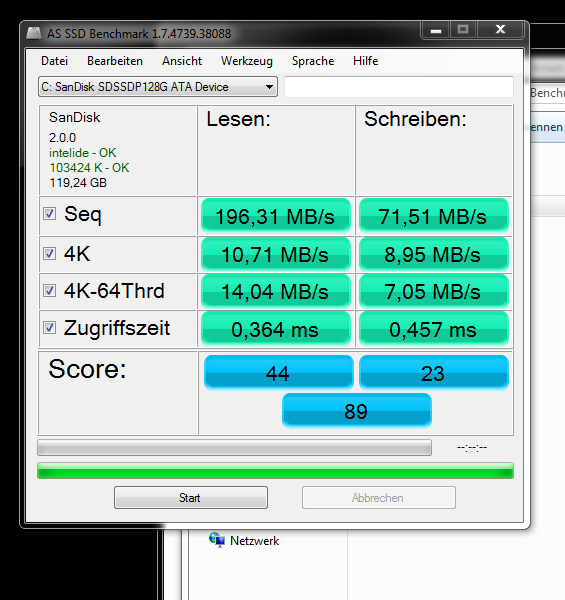This screenshot has width=565, height=600.
Task: Click the 103424 K - OK alignment status
Action: click(90, 168)
